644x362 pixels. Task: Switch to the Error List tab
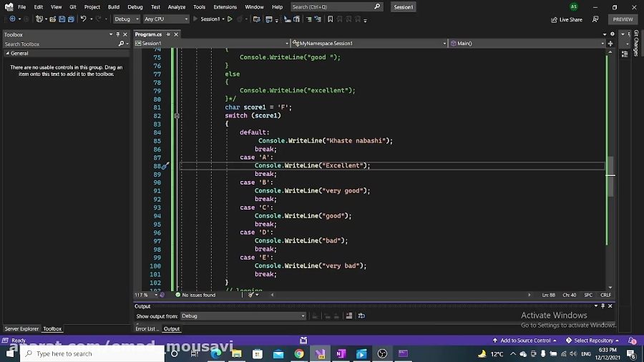tap(146, 329)
